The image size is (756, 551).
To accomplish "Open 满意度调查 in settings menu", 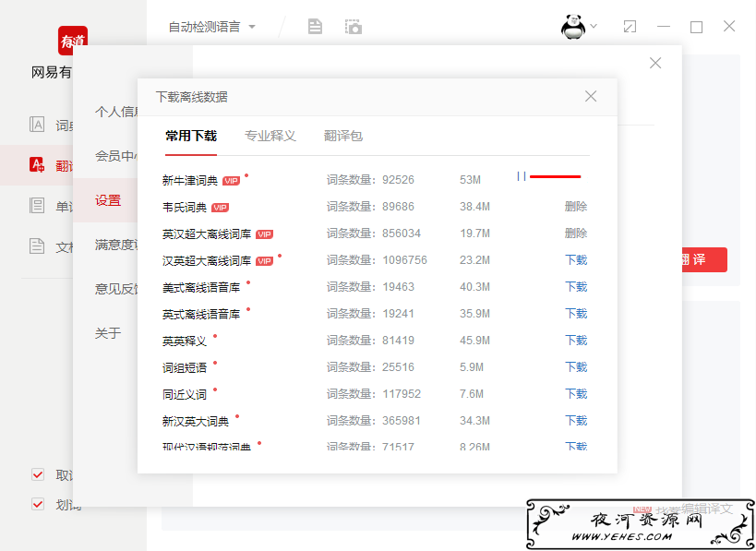I will 116,245.
